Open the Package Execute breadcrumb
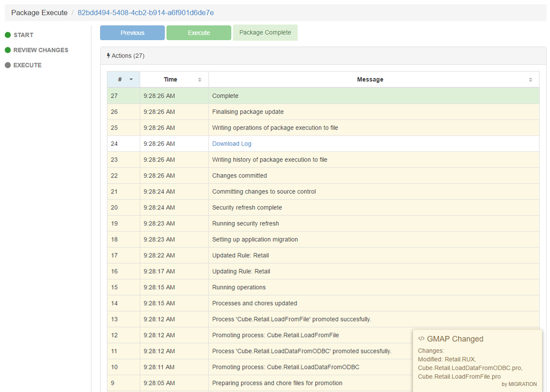Screen dimensions: 550x392 [x=39, y=13]
